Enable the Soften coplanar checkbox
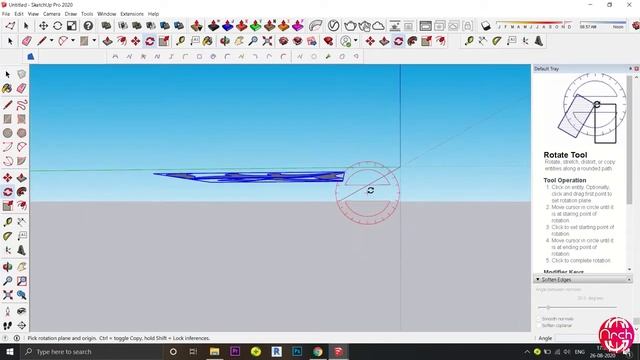 click(539, 325)
